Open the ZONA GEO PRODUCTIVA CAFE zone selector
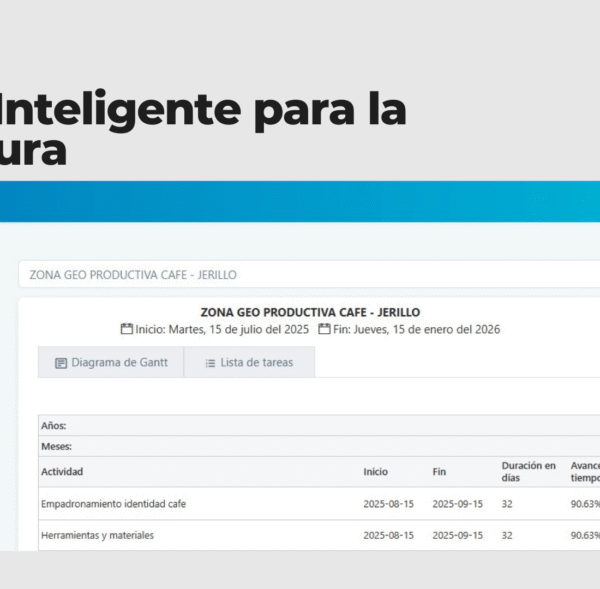This screenshot has height=589, width=600. pyautogui.click(x=300, y=274)
